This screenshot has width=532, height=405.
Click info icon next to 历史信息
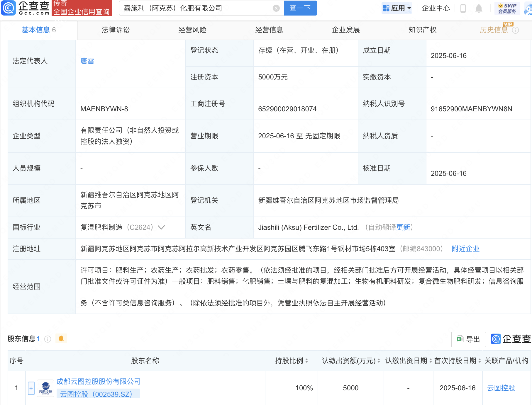[515, 30]
